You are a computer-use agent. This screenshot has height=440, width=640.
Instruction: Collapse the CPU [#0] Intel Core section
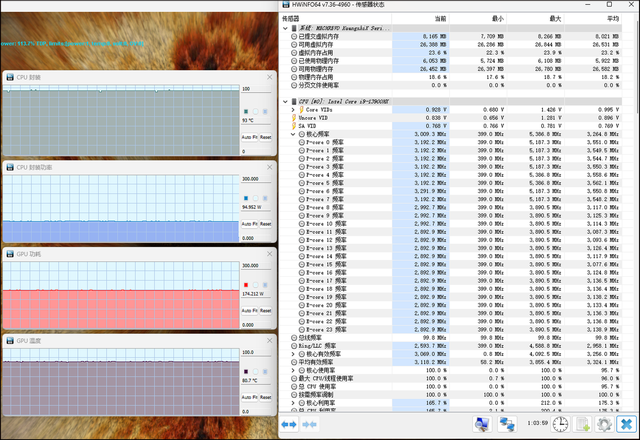(285, 101)
